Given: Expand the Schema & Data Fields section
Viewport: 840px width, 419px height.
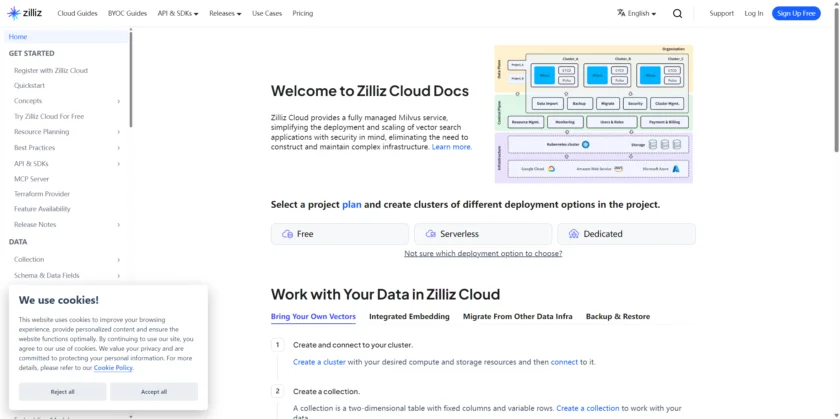Looking at the screenshot, I should (x=118, y=276).
